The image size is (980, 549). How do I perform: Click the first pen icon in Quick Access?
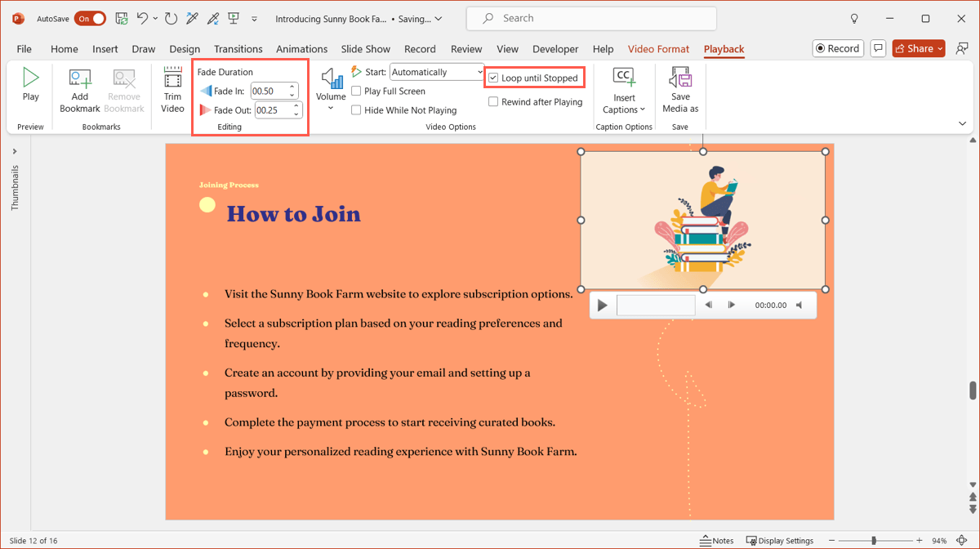click(193, 18)
